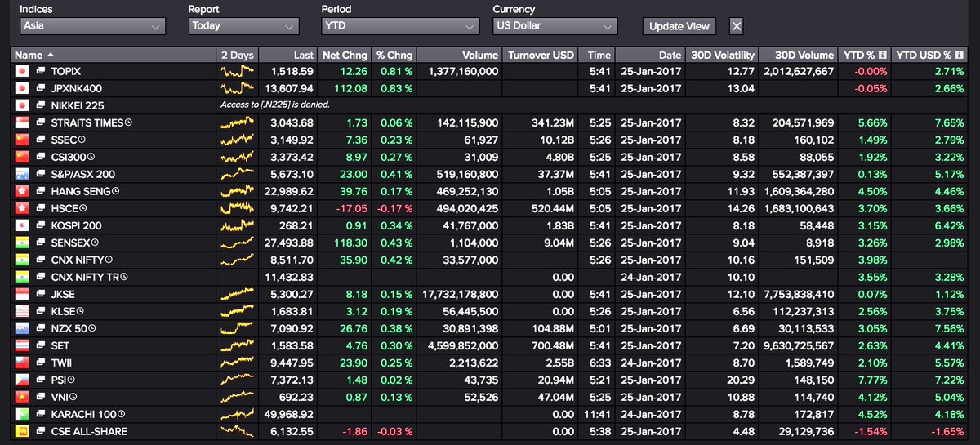Click the Australia flag on S&P/ASX 200 row

(x=22, y=174)
